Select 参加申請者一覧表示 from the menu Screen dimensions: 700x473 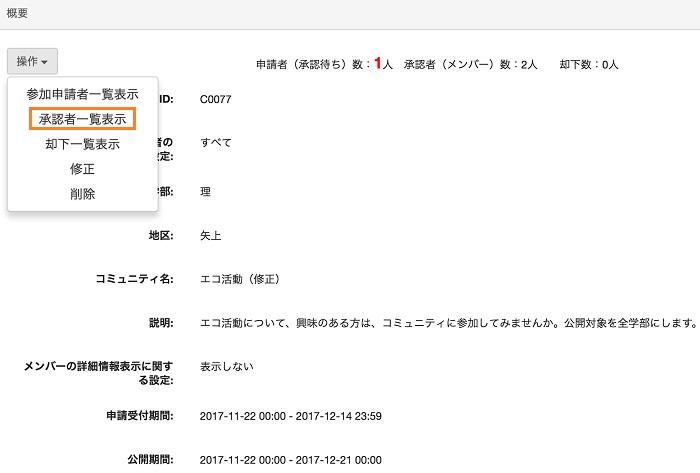click(82, 94)
